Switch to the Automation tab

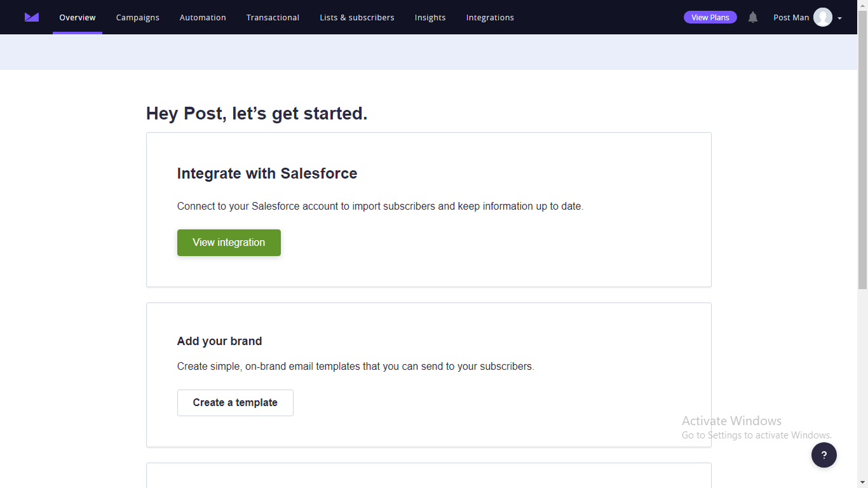tap(203, 17)
